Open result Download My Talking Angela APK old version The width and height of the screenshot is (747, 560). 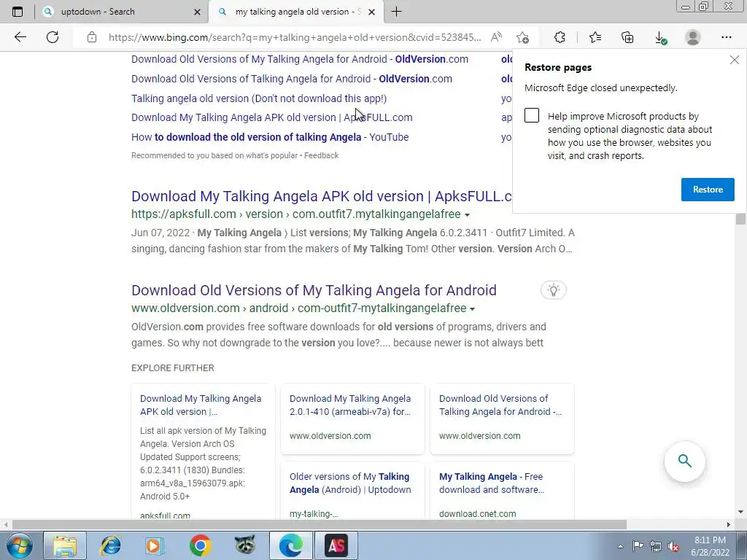pyautogui.click(x=322, y=196)
